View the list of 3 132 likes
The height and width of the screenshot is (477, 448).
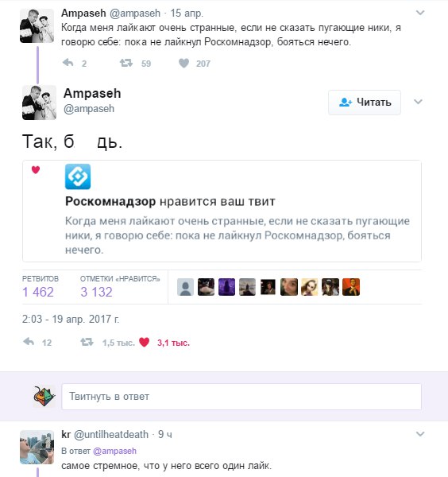pos(120,286)
